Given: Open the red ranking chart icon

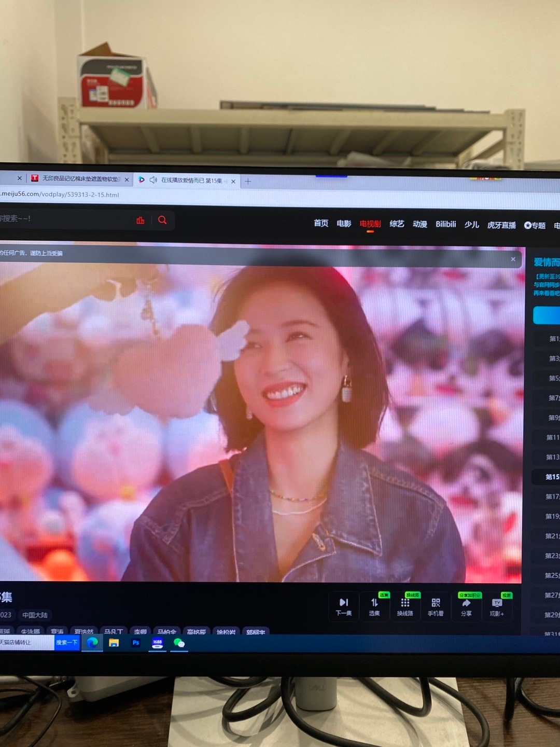Looking at the screenshot, I should click(x=141, y=220).
